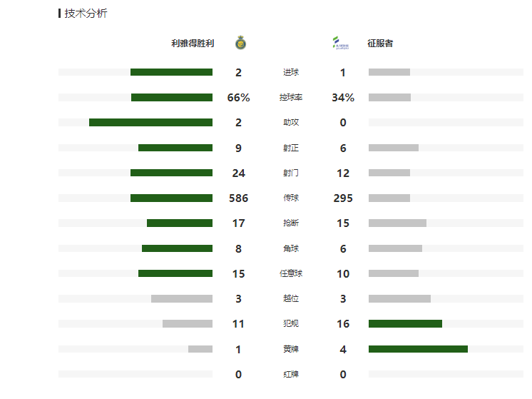Click the 任意球 stat label
The image size is (532, 399).
click(291, 274)
